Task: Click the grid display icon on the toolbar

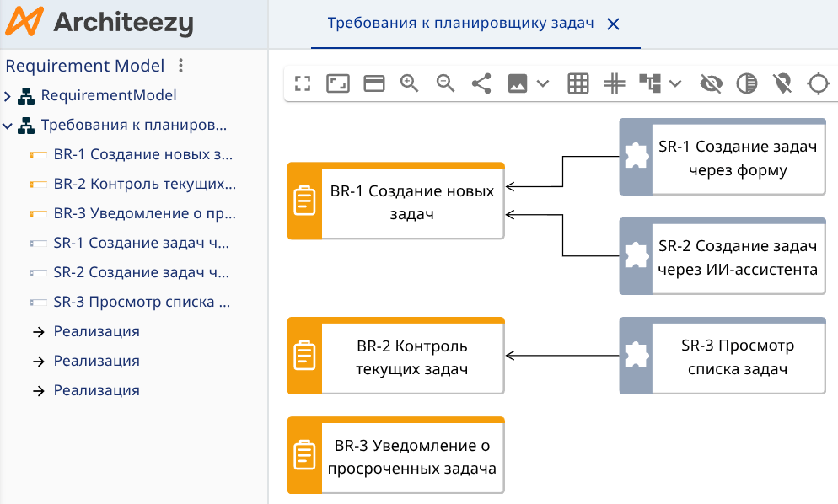Action: (x=577, y=83)
